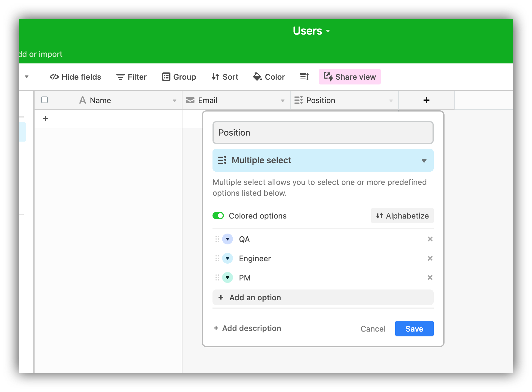Check the select-all checkbox in header row
Image resolution: width=532 pixels, height=392 pixels.
[44, 100]
